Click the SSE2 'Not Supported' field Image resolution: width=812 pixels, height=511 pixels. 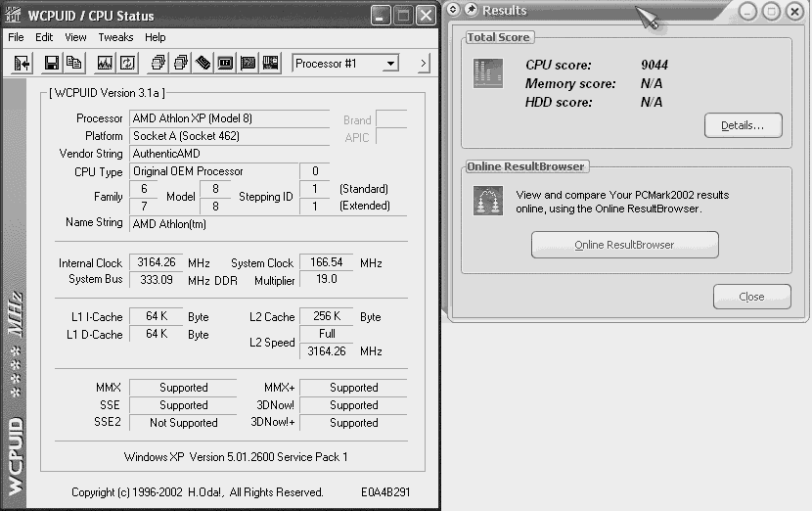pyautogui.click(x=183, y=423)
